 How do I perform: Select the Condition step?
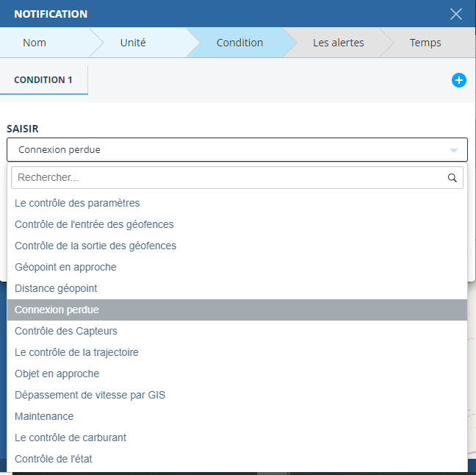(239, 43)
